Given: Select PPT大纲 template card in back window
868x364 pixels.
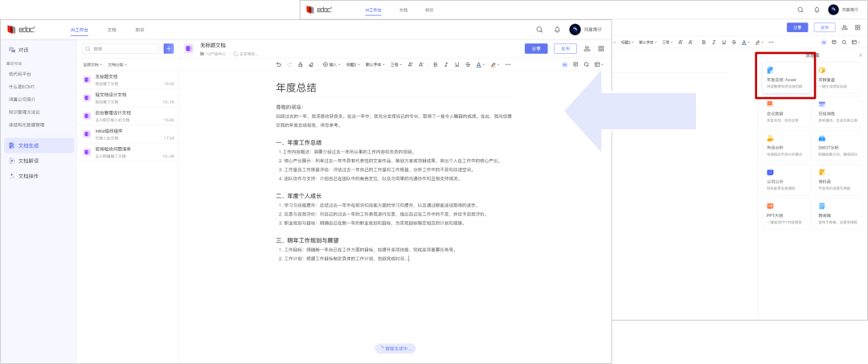Looking at the screenshot, I should 787,213.
